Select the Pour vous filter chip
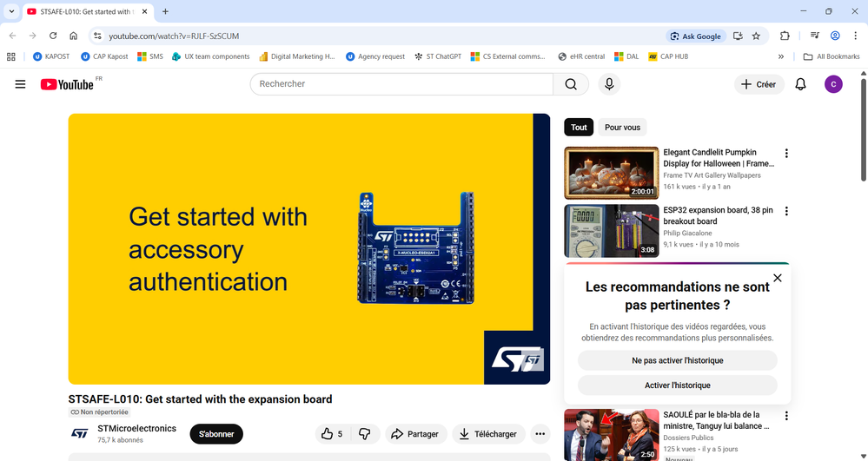 click(x=622, y=128)
